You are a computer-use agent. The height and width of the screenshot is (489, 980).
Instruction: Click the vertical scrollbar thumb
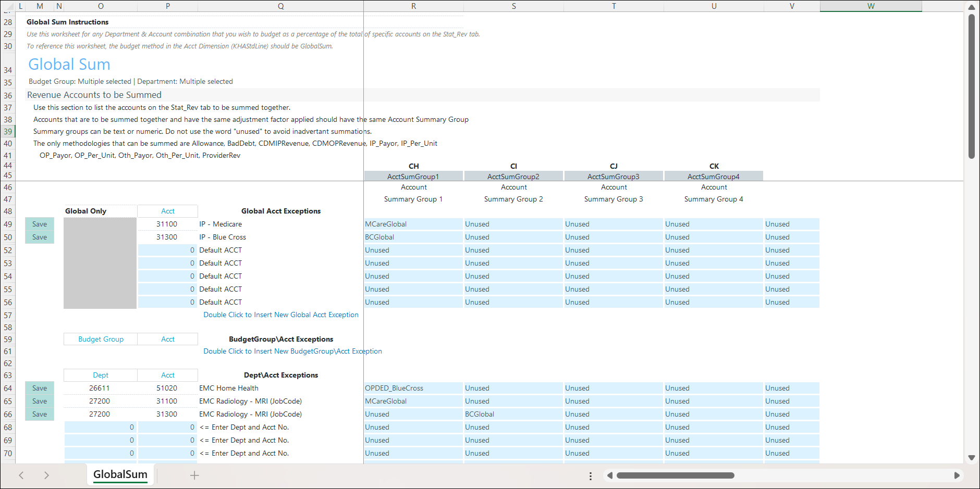pyautogui.click(x=972, y=86)
